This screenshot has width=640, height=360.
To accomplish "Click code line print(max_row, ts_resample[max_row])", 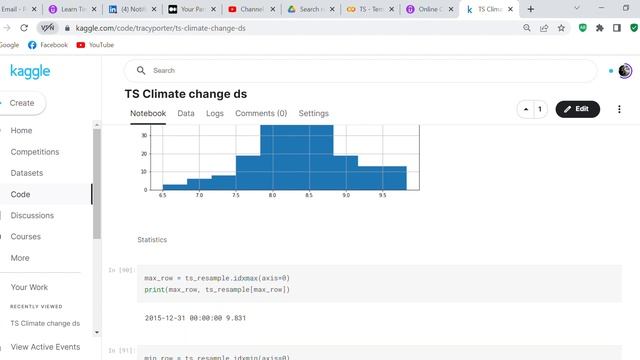I will pyautogui.click(x=217, y=289).
